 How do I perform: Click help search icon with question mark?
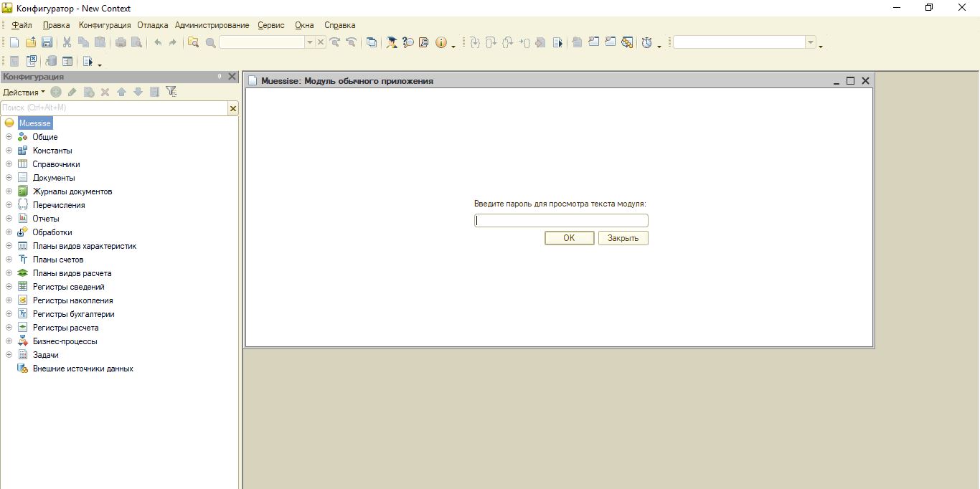pos(407,42)
